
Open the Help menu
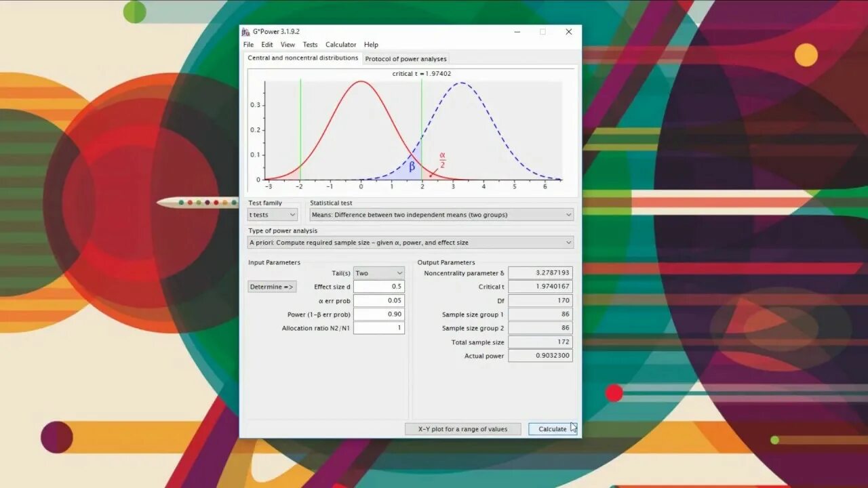tap(371, 45)
